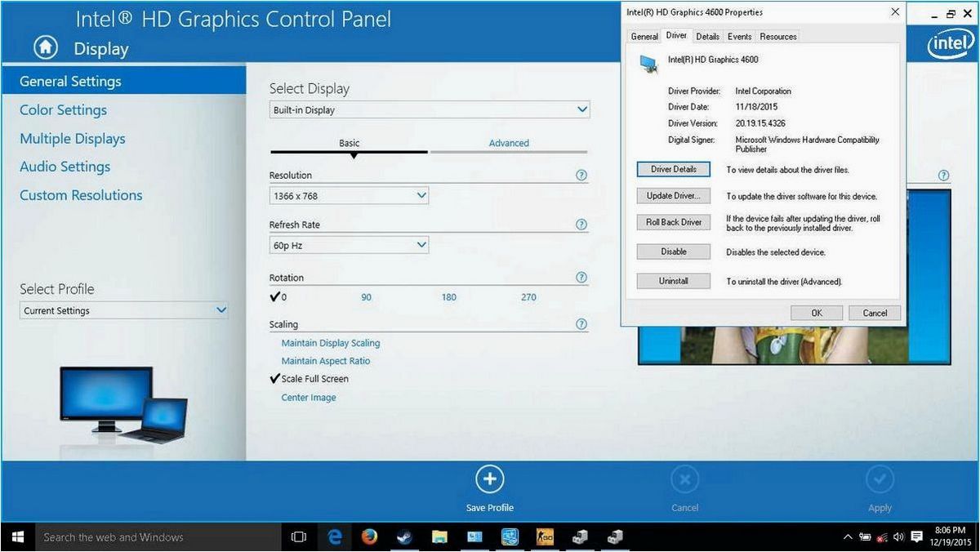This screenshot has width=980, height=552.
Task: Select General Settings in sidebar
Action: pos(122,81)
